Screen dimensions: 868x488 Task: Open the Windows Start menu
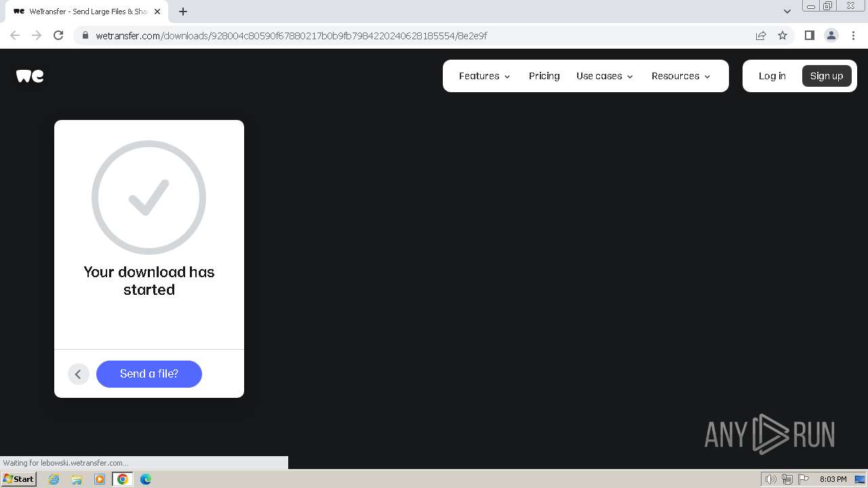click(x=19, y=479)
